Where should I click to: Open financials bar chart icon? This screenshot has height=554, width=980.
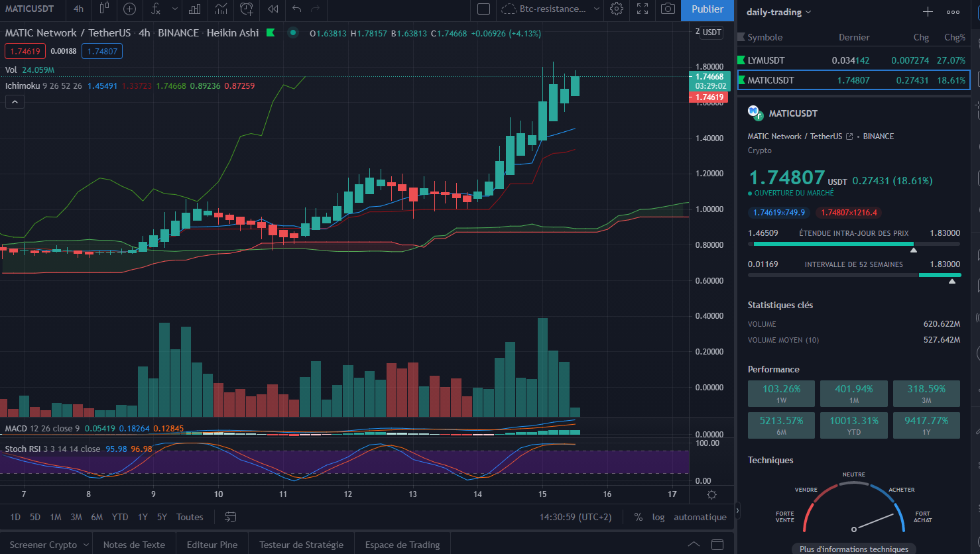coord(195,9)
